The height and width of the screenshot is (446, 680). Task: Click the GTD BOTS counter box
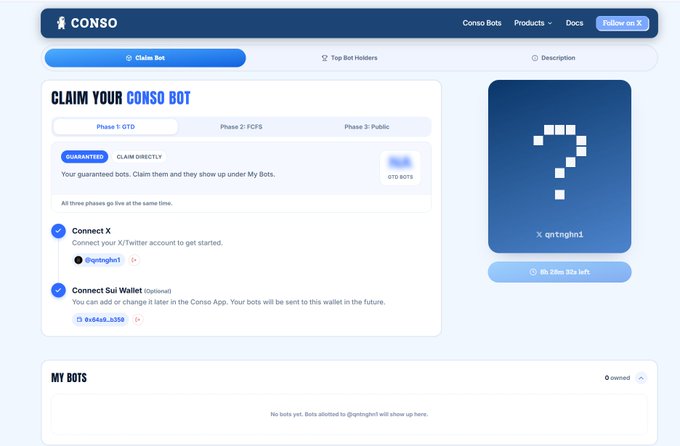point(400,168)
